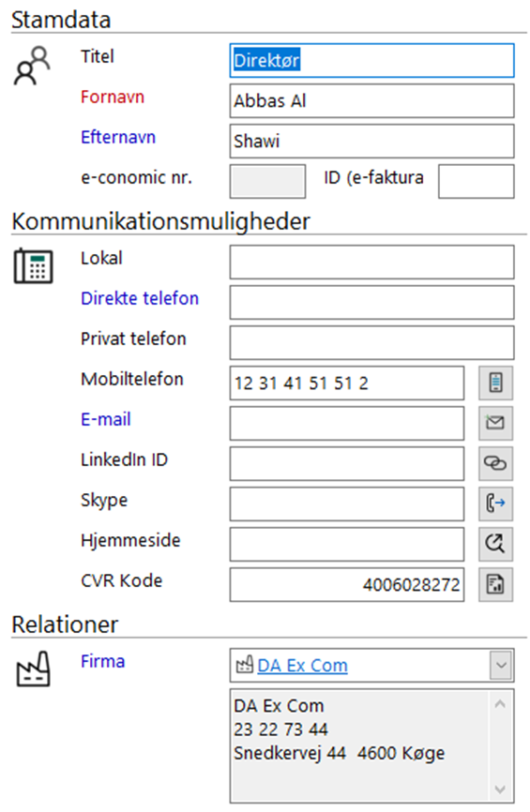Click the people icon under Stamdata
Viewport: 530px width, 812px height.
tap(32, 66)
